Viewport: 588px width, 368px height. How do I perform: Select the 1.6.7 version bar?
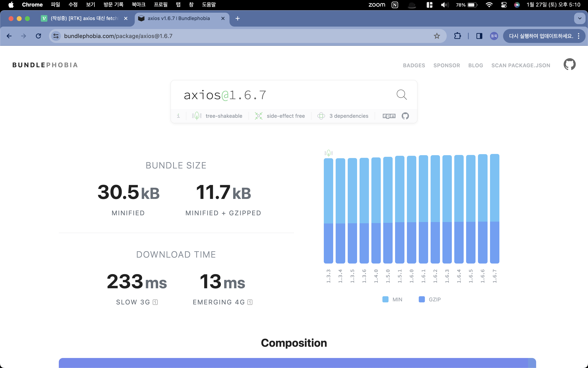tap(494, 209)
